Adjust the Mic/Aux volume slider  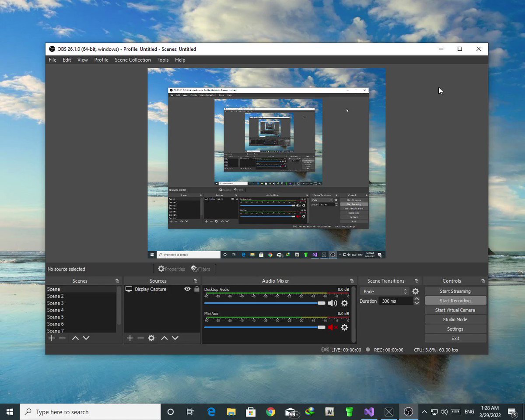coord(265,327)
